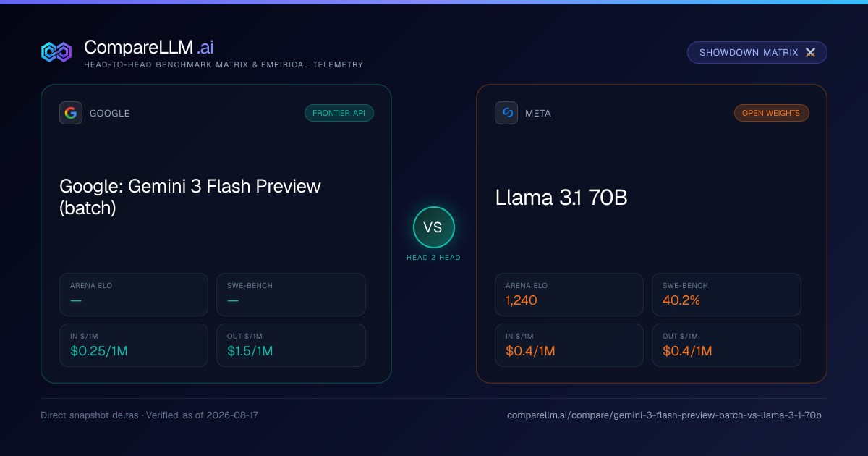Click the Gemini 3 Flash Preview model title
Screen dimensions: 868x456
pos(190,197)
